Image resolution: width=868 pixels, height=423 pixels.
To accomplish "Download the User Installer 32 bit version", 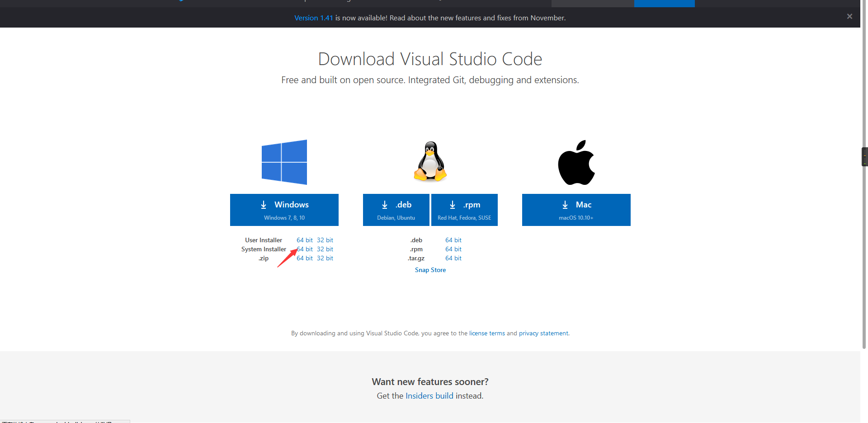I will tap(325, 240).
